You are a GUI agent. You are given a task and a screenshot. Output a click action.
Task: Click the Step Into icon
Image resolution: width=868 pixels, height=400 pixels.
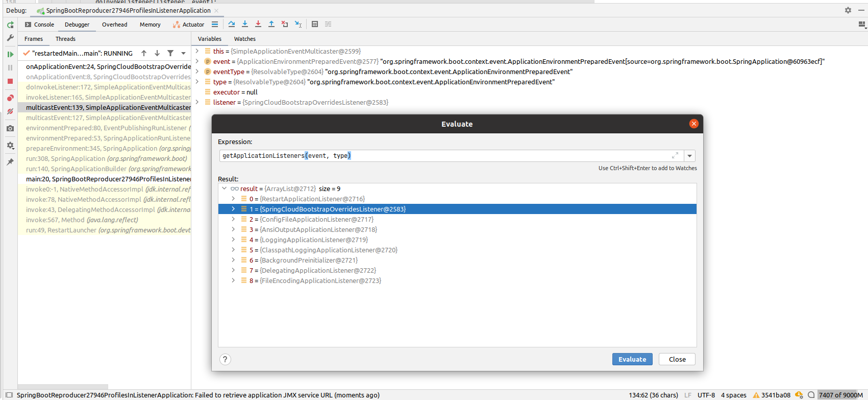coord(245,24)
